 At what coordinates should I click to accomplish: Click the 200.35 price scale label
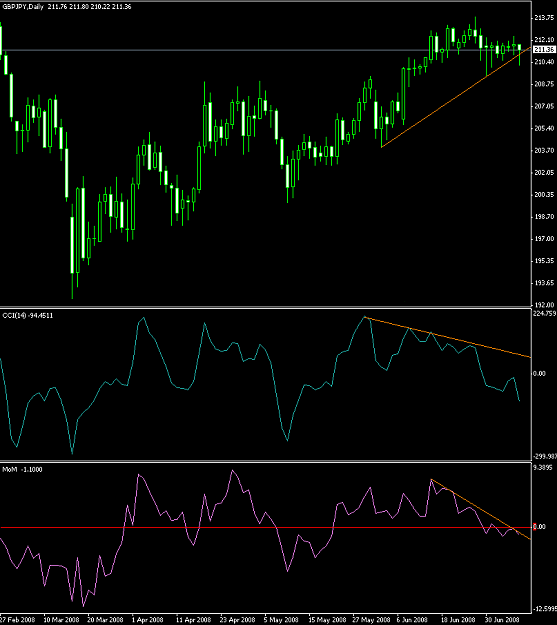click(544, 195)
